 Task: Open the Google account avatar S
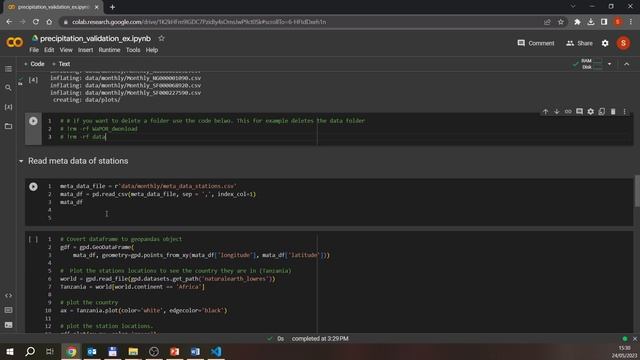(623, 43)
